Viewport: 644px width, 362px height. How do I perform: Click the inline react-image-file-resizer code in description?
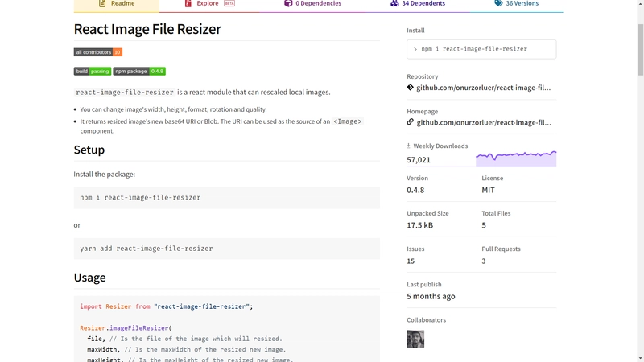125,93
